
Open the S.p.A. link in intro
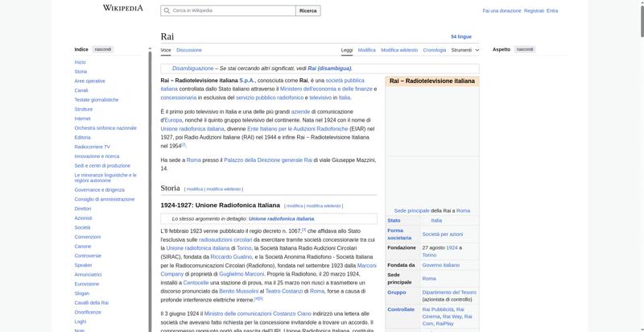pyautogui.click(x=247, y=81)
